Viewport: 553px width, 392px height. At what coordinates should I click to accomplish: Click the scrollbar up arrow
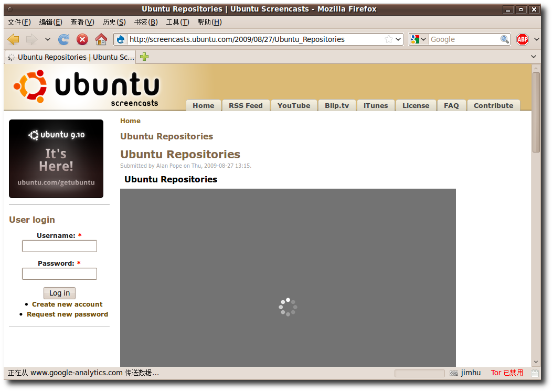(x=536, y=68)
